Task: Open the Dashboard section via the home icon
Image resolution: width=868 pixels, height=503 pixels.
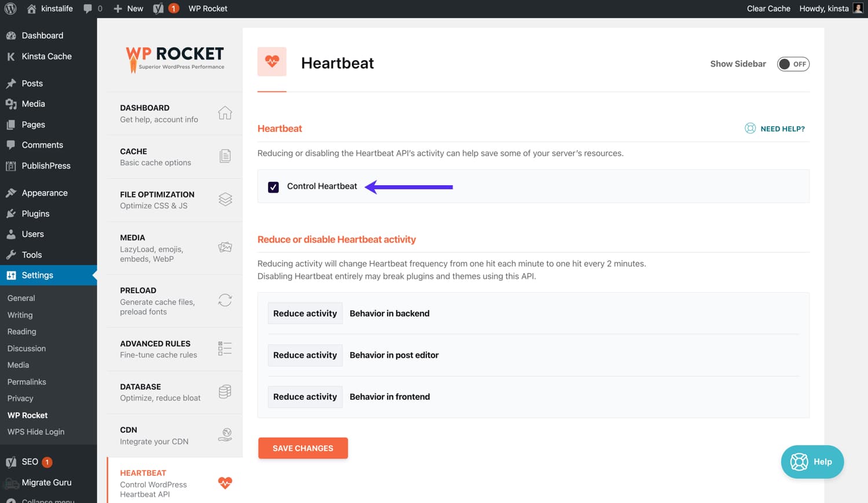Action: point(225,113)
